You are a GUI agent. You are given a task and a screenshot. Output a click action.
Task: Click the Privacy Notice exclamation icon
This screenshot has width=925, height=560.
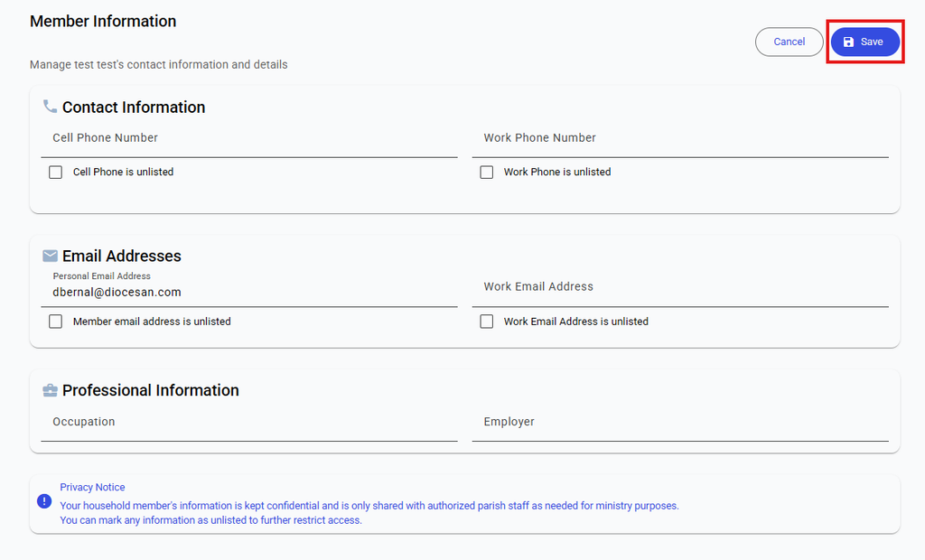click(44, 501)
